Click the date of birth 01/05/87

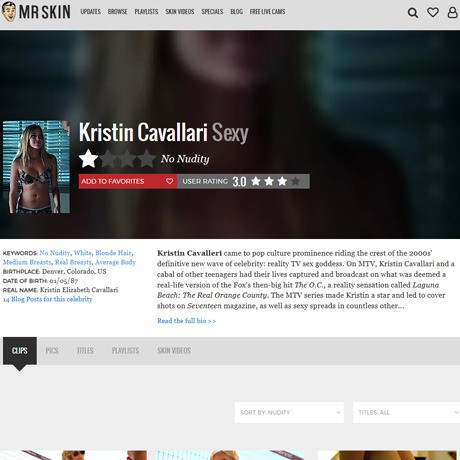tap(64, 281)
